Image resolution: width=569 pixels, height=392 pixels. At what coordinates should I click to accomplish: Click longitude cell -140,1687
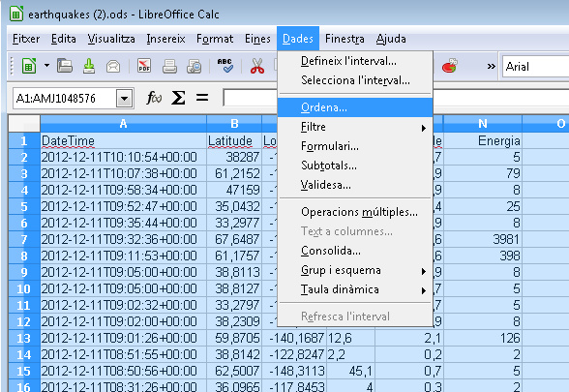[294, 339]
